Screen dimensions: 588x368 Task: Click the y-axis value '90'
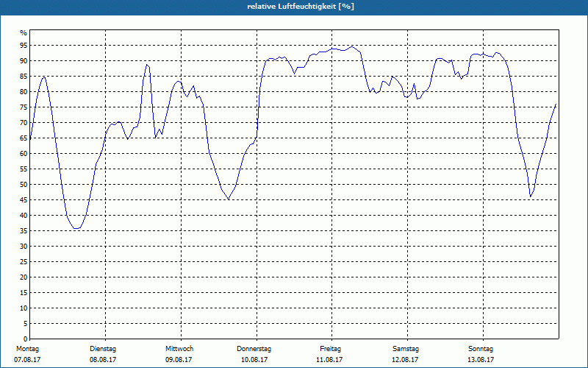pos(24,61)
